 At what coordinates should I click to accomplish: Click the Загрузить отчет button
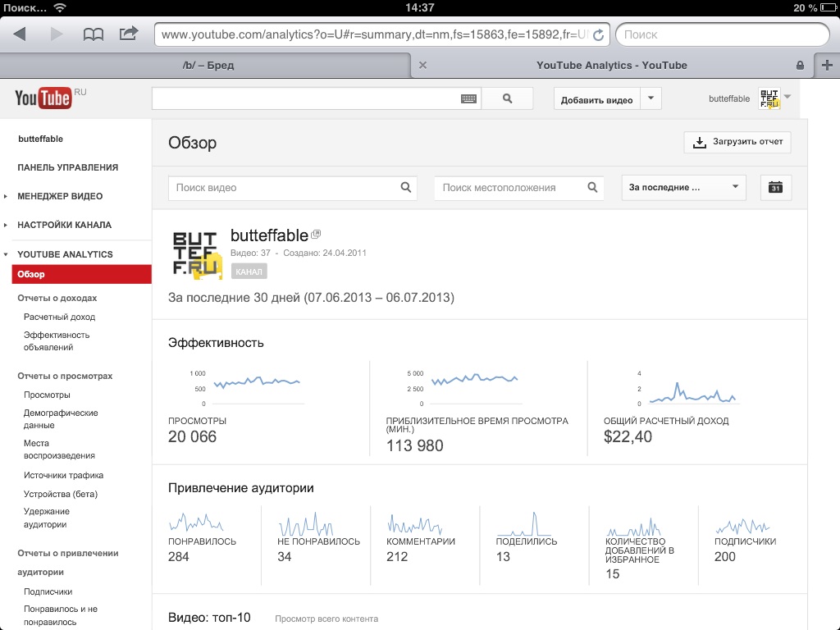737,142
